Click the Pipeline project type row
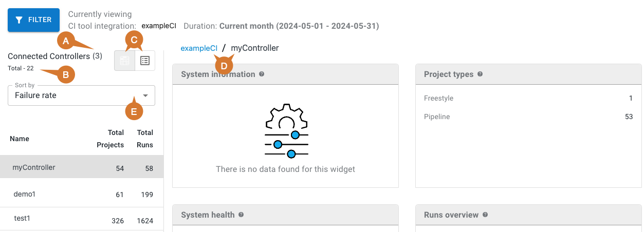 (528, 117)
